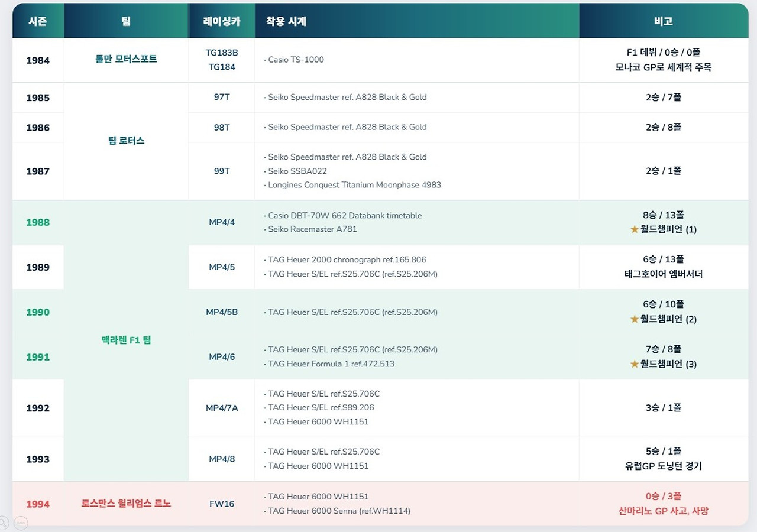This screenshot has width=757, height=532.
Task: Select the 팀 로터스 team cell
Action: pos(126,141)
